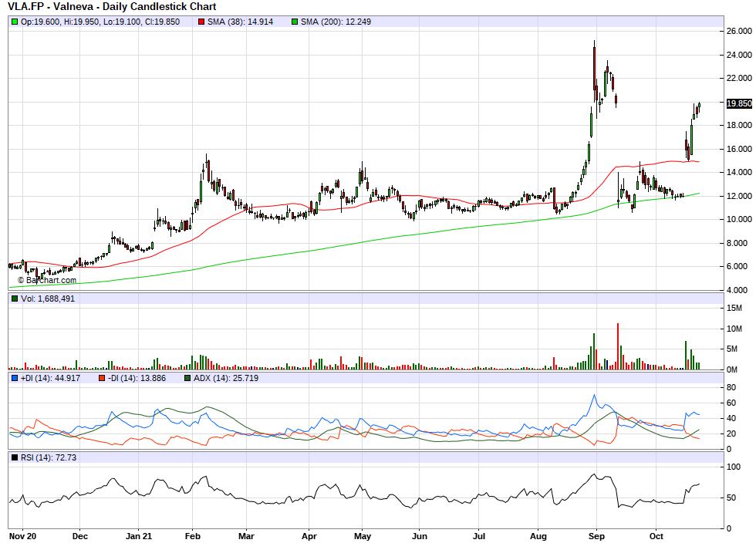Click the green OHLC legend color square

pos(15,22)
